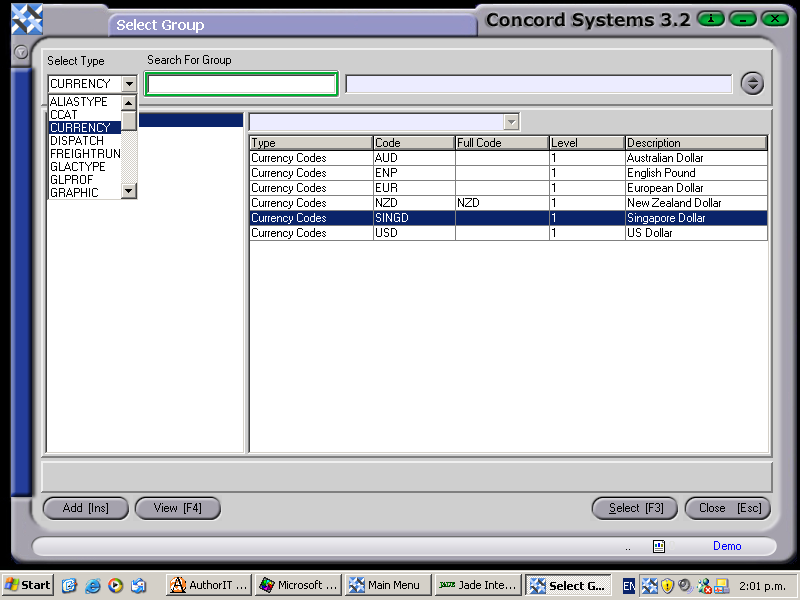Click the round button on left window edge
Screen dimensions: 800x600
coord(20,52)
